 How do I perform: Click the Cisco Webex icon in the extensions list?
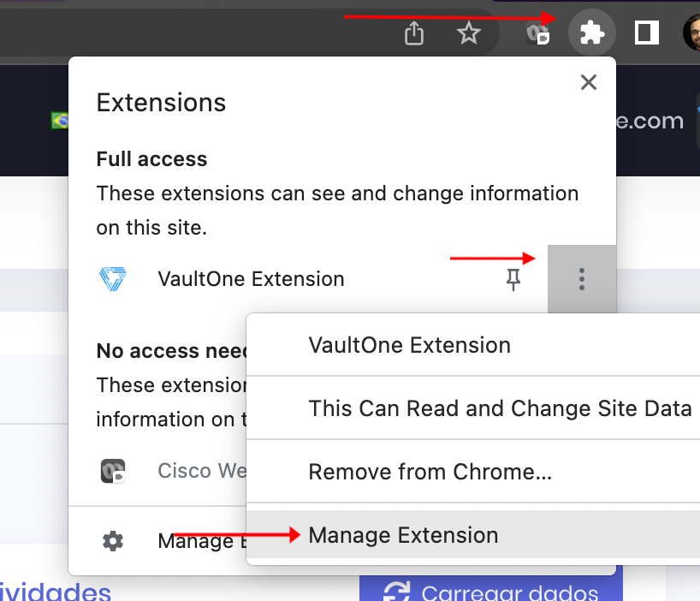(113, 471)
